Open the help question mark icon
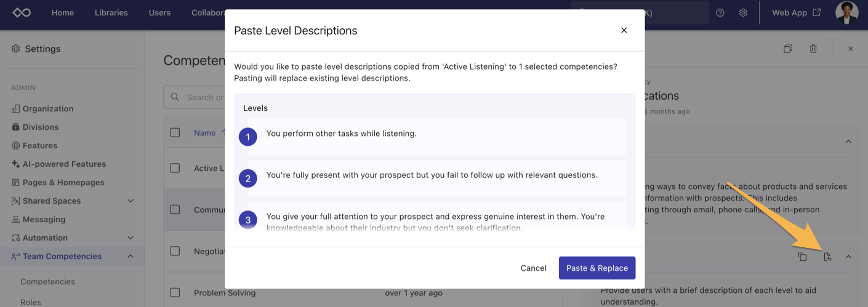This screenshot has height=307, width=868. click(x=720, y=13)
